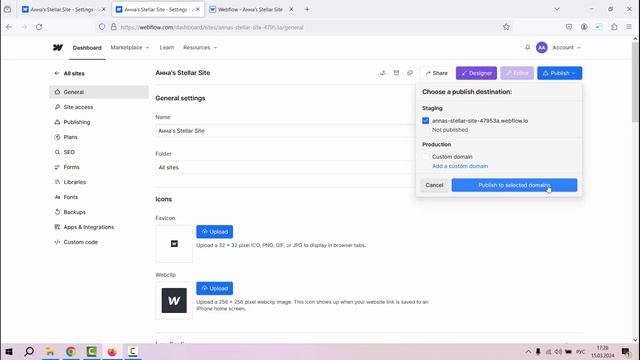
Task: Open the Learn menu item
Action: pyautogui.click(x=167, y=47)
